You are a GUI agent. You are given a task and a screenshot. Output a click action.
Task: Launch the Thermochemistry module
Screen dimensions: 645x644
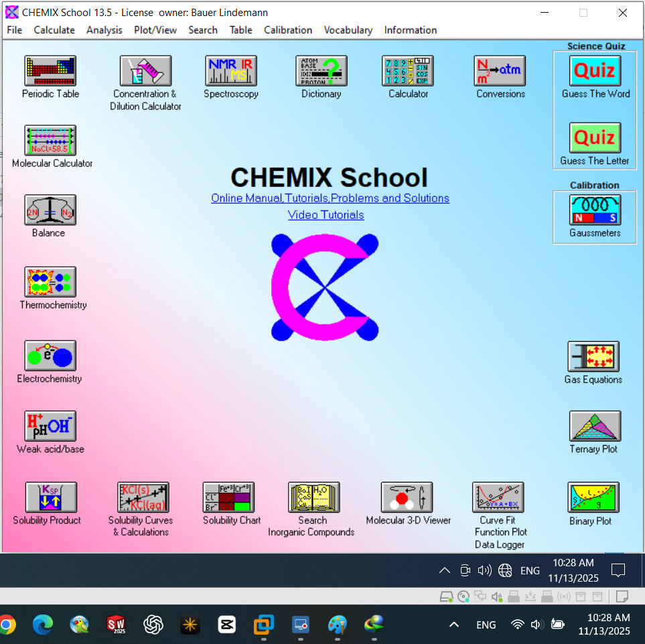(50, 282)
